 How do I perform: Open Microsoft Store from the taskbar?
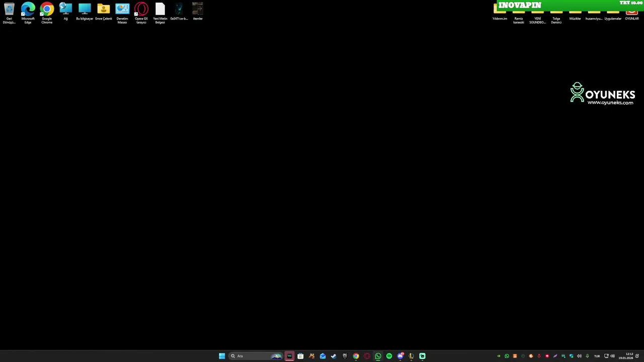coord(300,356)
